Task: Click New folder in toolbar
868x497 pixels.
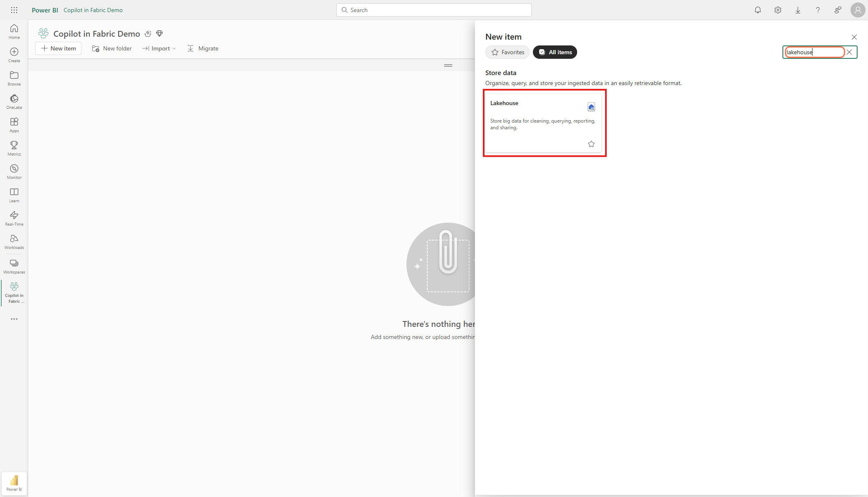Action: coord(112,48)
